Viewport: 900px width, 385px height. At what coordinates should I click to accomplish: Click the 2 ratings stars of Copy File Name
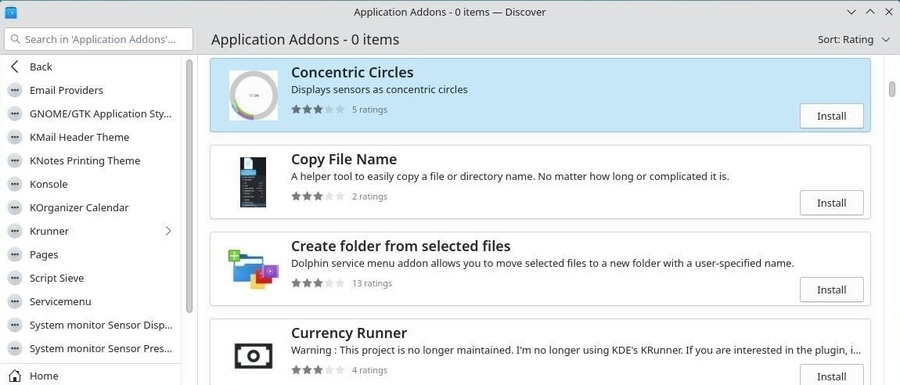318,196
